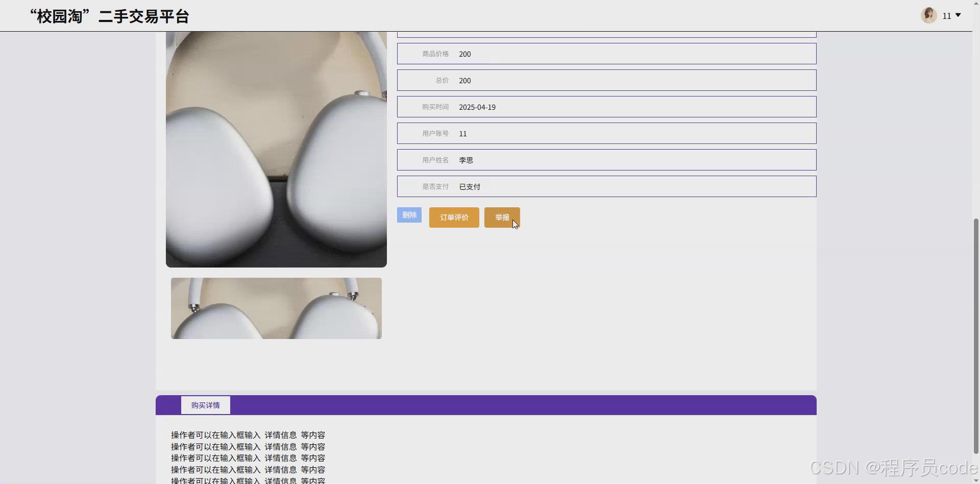Click the 订单评价 button to review the order
This screenshot has height=484, width=980.
[454, 217]
